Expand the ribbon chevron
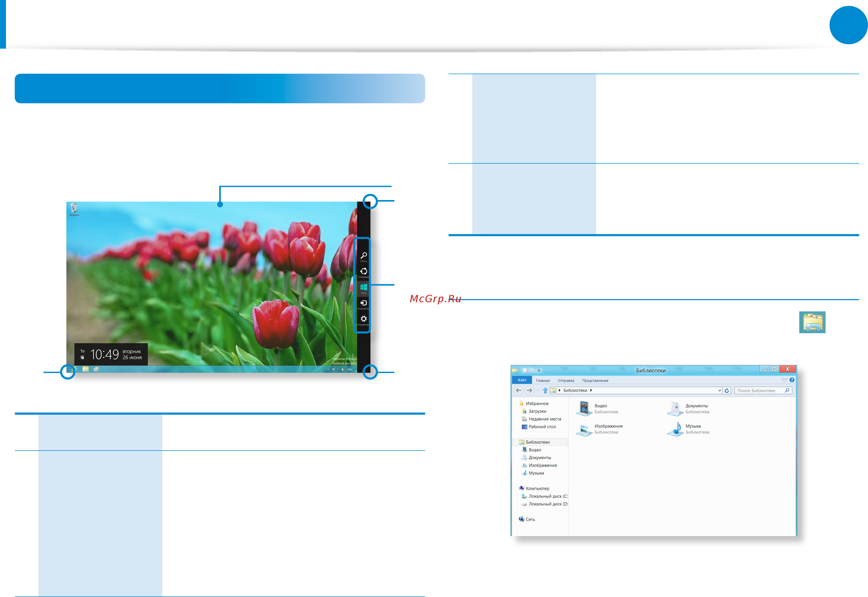This screenshot has width=868, height=597. pos(784,380)
